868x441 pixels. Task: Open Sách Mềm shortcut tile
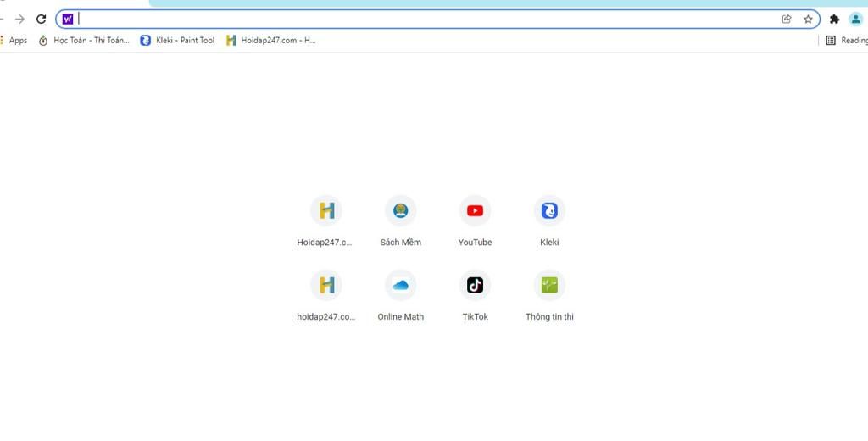400,221
